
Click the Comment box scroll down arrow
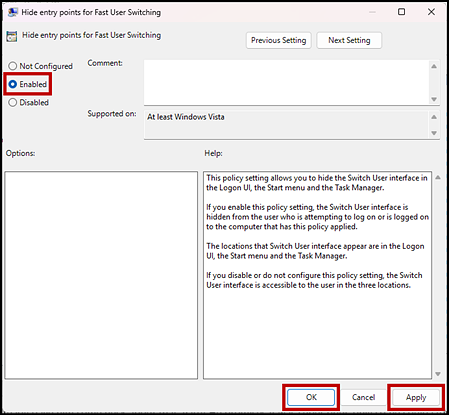[x=434, y=99]
